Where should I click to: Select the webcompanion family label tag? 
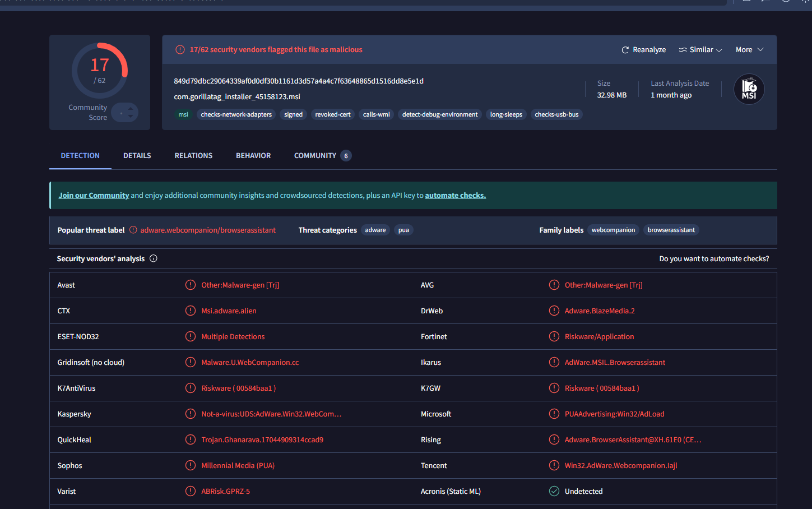click(613, 230)
